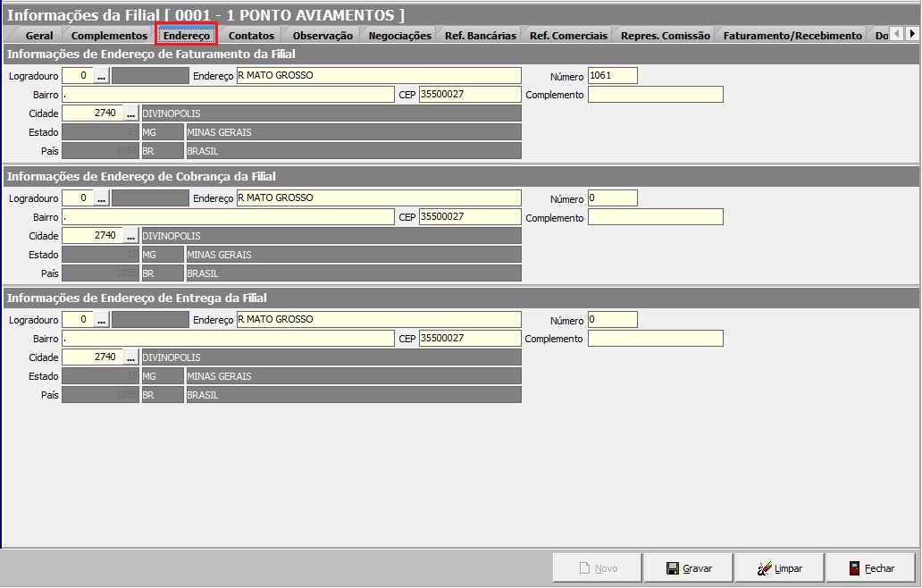Focus the Complemento field in Entrega address
This screenshot has height=588, width=922.
click(x=655, y=339)
